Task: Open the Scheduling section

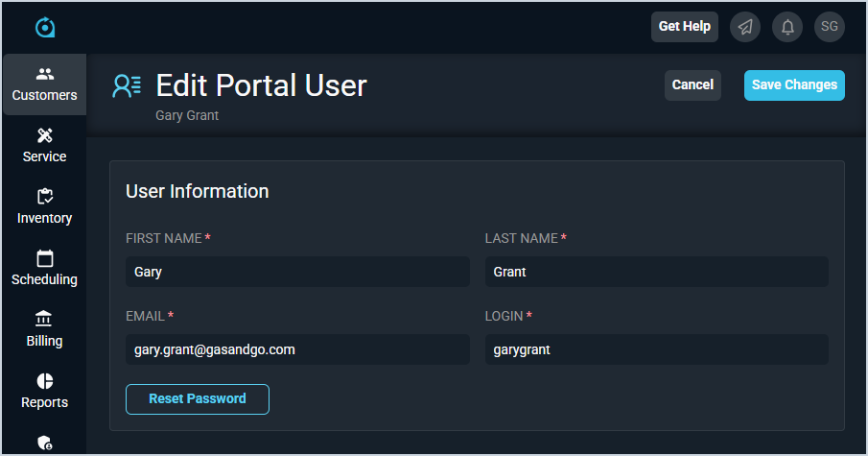Action: (x=44, y=269)
